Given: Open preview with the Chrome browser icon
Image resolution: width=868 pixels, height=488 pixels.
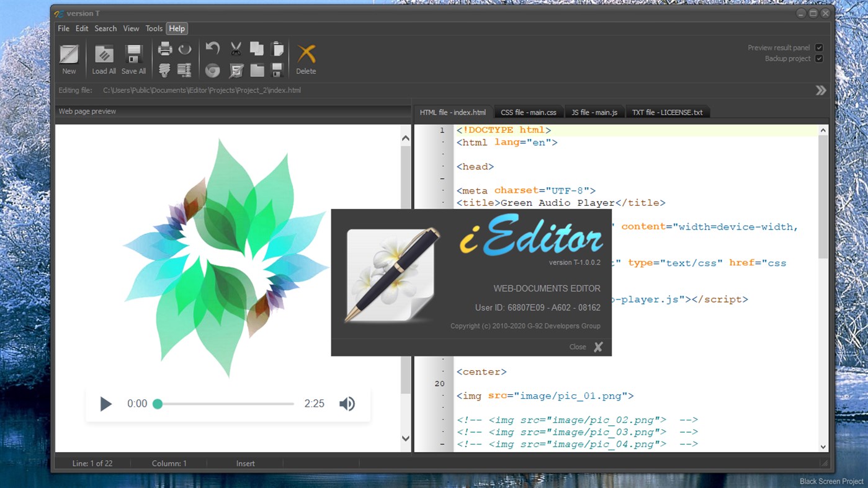Looking at the screenshot, I should tap(213, 70).
